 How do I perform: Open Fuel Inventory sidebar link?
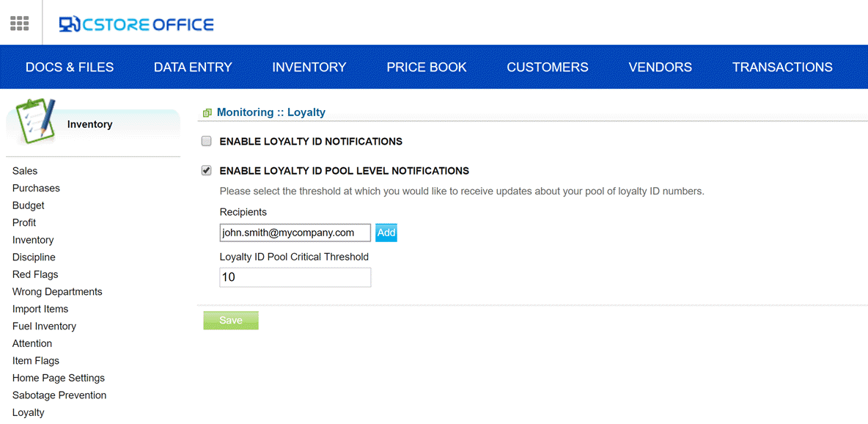pos(44,326)
